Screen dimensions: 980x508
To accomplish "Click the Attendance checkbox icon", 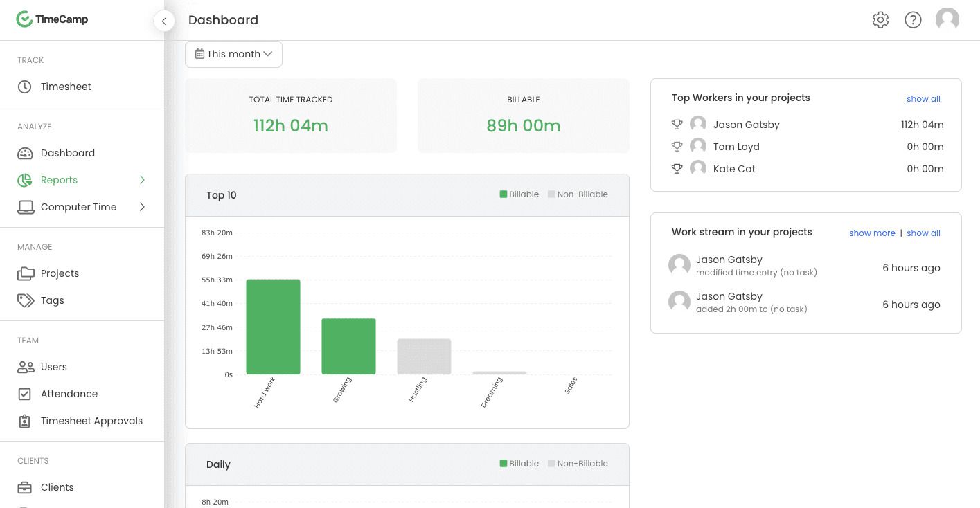I will tap(25, 394).
